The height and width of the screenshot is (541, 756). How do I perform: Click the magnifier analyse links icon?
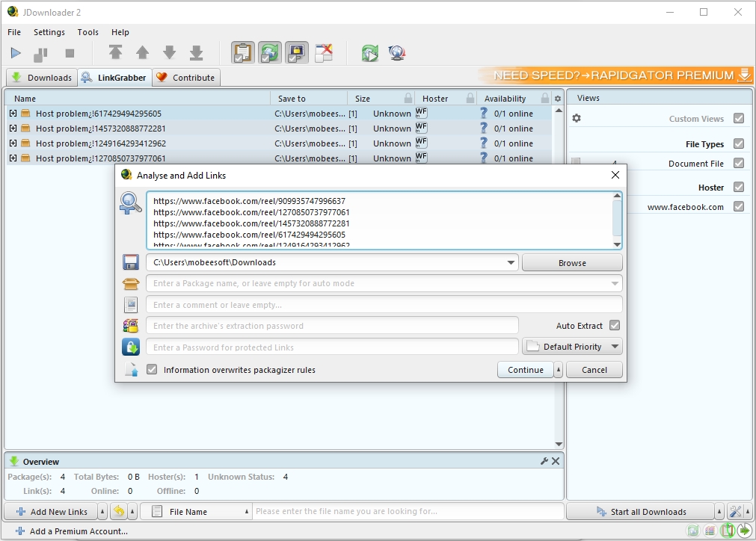131,203
